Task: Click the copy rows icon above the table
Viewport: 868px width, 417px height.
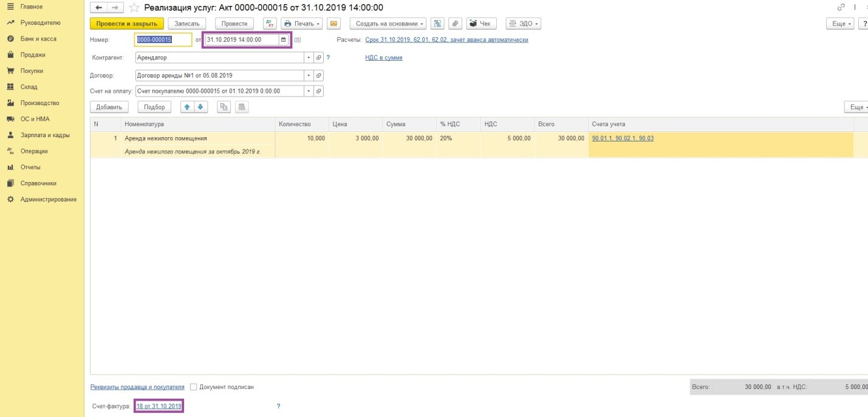Action: (224, 107)
